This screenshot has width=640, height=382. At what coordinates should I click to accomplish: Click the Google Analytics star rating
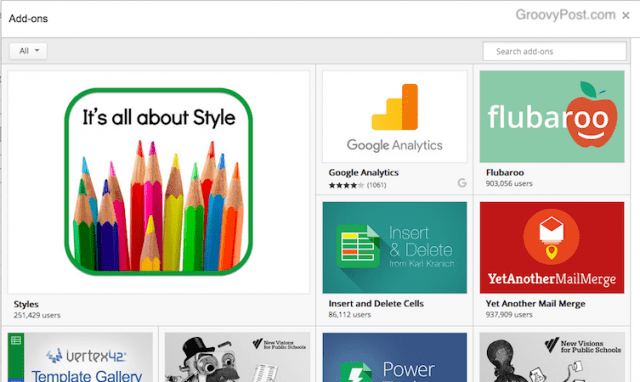click(x=346, y=185)
